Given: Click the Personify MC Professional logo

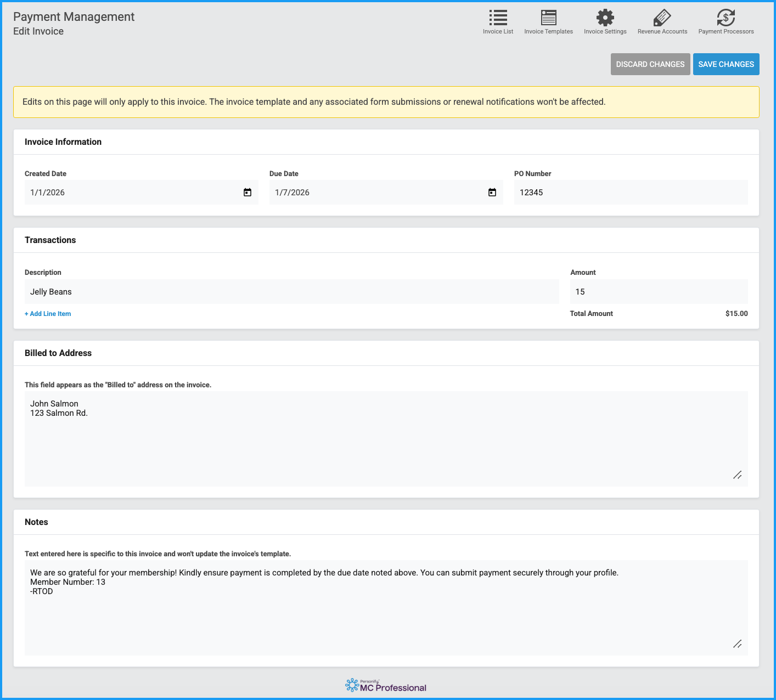Looking at the screenshot, I should click(x=386, y=686).
